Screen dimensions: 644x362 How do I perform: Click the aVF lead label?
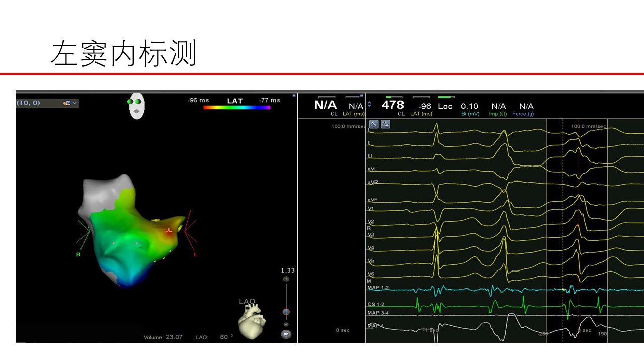(372, 200)
